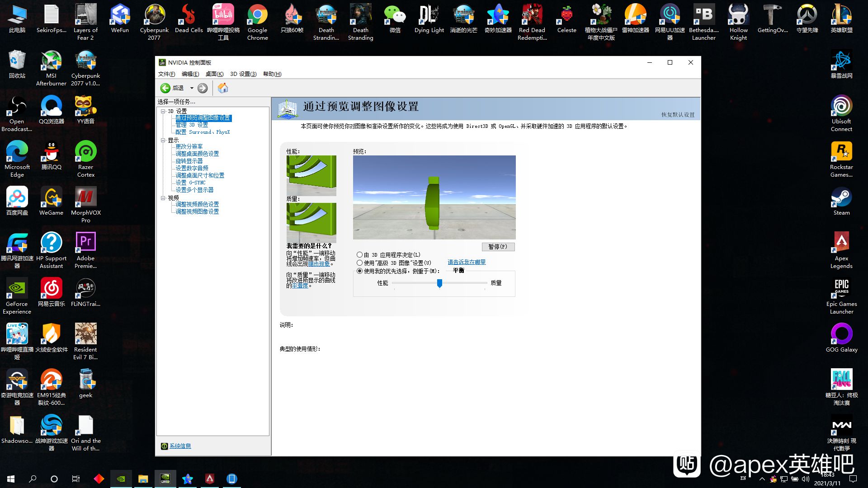The height and width of the screenshot is (488, 868).
Task: Open Apex Legends desktop icon
Action: [841, 250]
